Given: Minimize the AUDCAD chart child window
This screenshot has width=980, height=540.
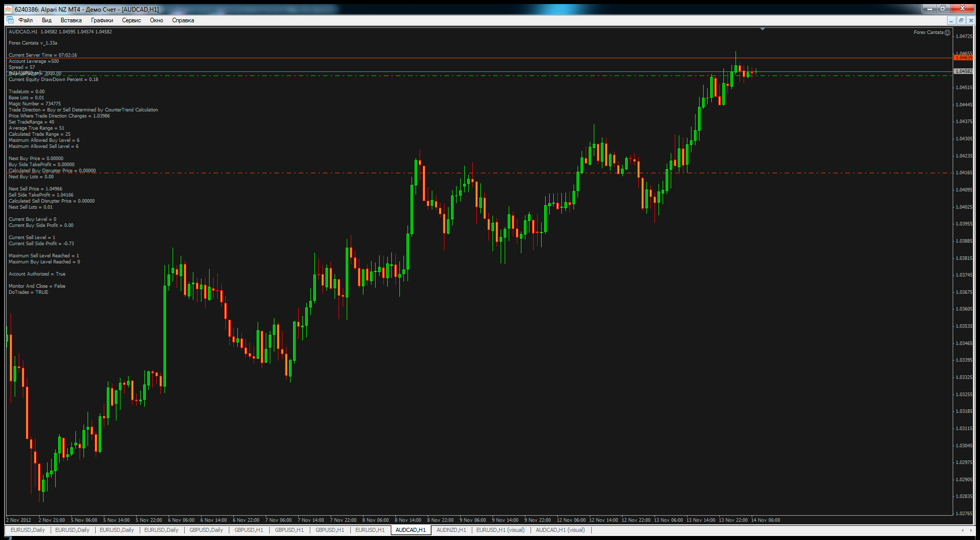Looking at the screenshot, I should 951,20.
